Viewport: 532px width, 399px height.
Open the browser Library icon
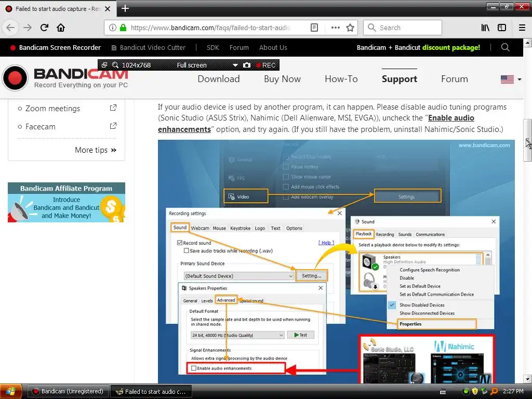[x=485, y=28]
